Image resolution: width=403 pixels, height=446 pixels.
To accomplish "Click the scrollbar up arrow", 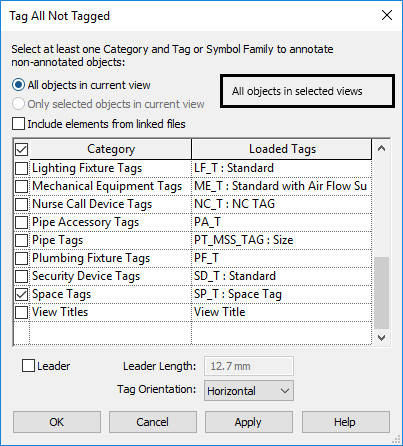I will 381,148.
